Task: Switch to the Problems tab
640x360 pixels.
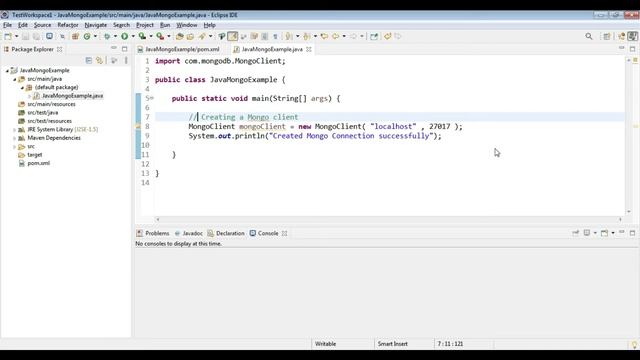Action: (157, 233)
